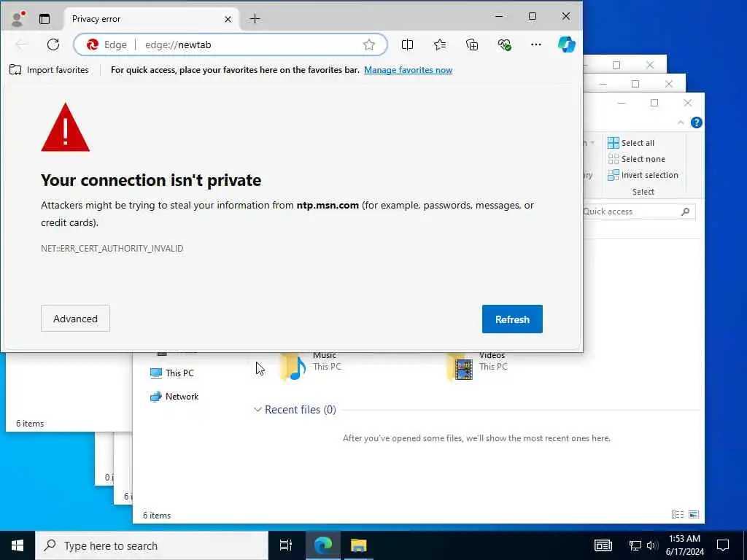Click the taskbar search box
The width and height of the screenshot is (747, 560).
click(x=152, y=545)
